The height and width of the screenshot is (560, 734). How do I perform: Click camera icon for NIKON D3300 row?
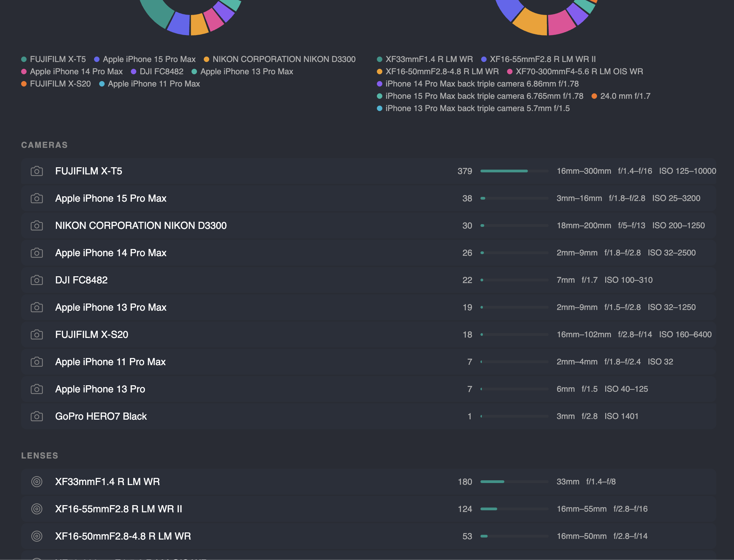click(37, 225)
